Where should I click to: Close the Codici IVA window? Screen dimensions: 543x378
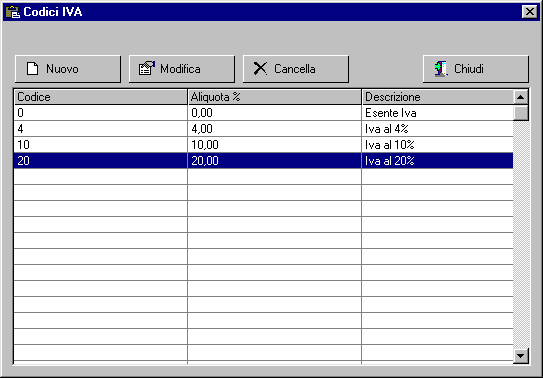coord(529,12)
